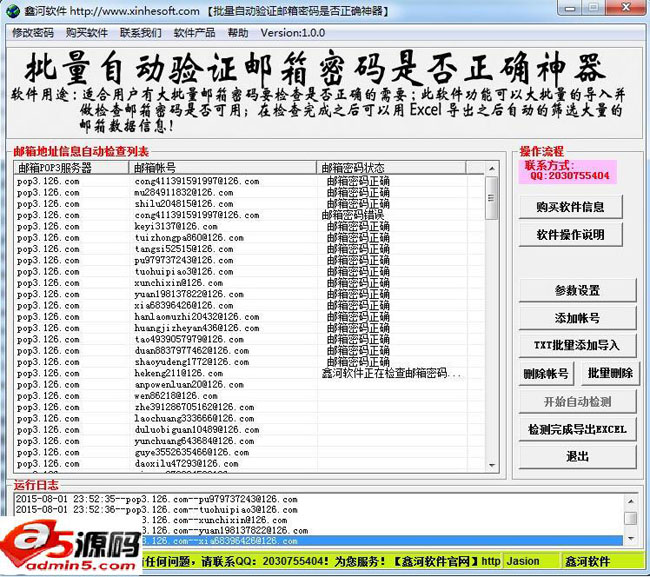The image size is (650, 577).
Task: Select account tangsi52515@126.com row
Action: point(249,249)
